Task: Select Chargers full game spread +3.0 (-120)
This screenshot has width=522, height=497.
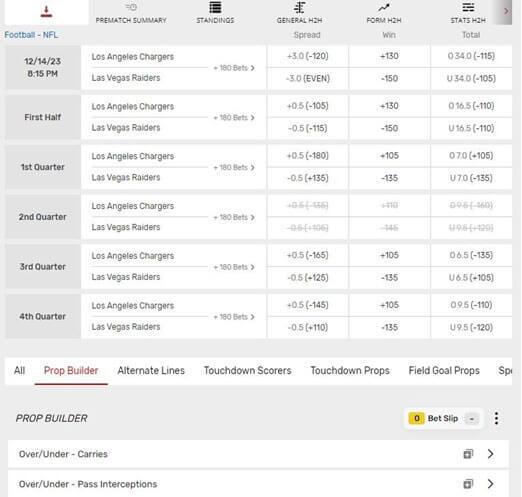Action: coord(308,56)
